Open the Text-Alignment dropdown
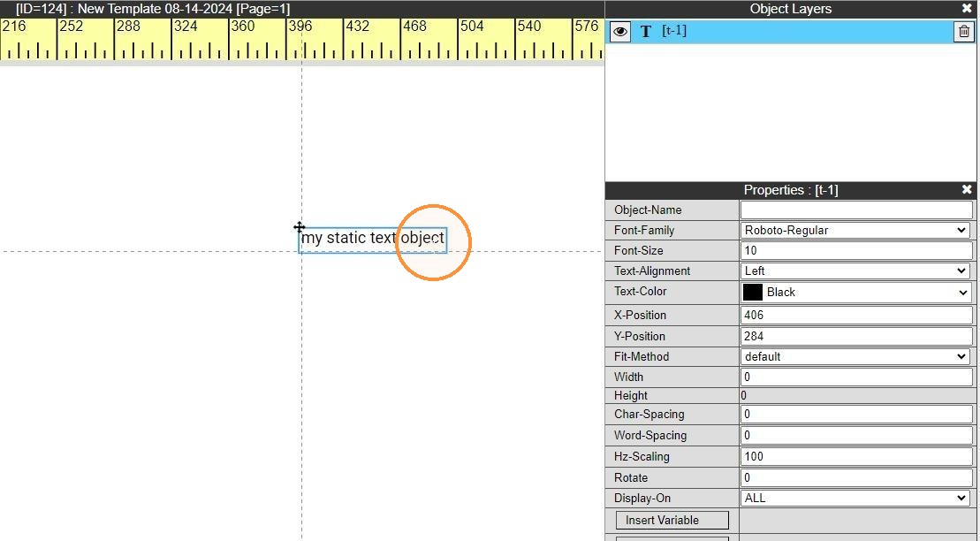980x541 pixels. 856,270
